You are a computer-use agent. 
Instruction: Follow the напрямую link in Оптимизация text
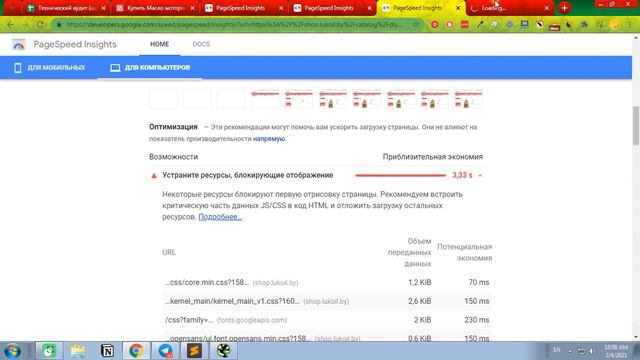tap(269, 139)
